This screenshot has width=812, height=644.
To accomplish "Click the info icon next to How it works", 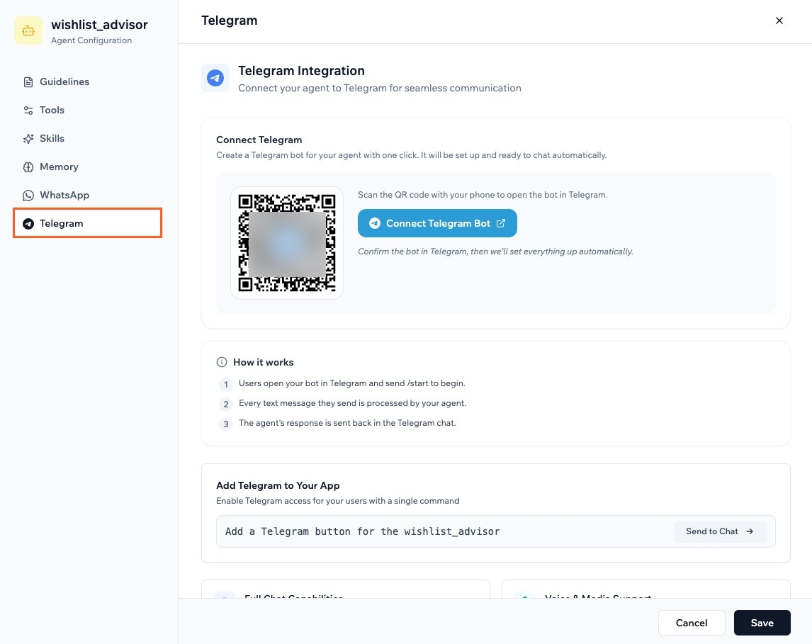I will pyautogui.click(x=222, y=361).
